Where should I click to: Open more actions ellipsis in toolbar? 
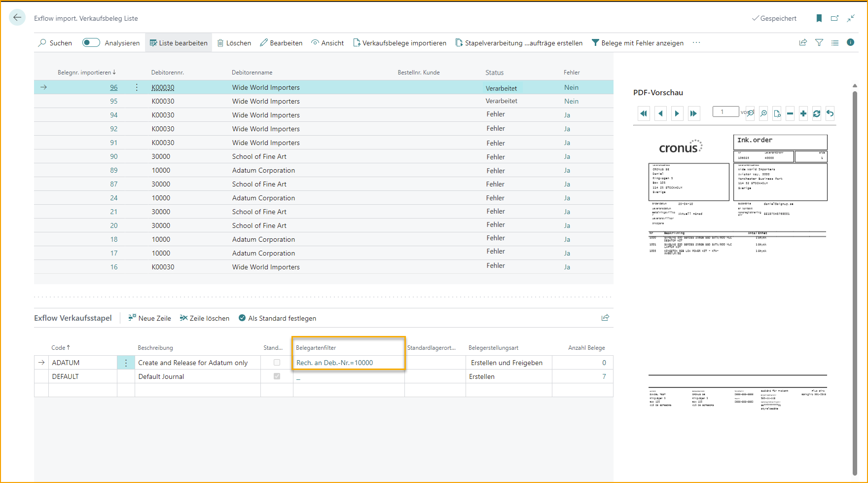tap(696, 43)
